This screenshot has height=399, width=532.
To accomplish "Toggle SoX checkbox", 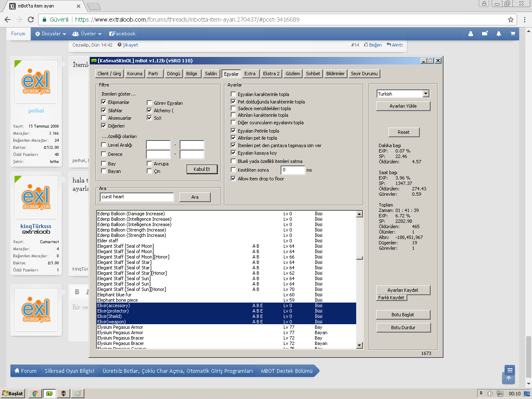I will pos(149,118).
